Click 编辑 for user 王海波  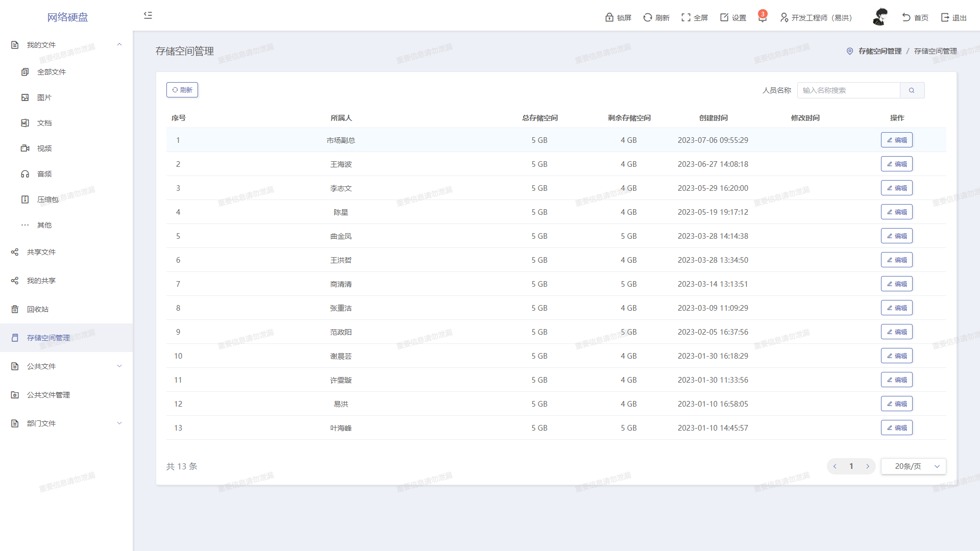pyautogui.click(x=896, y=164)
